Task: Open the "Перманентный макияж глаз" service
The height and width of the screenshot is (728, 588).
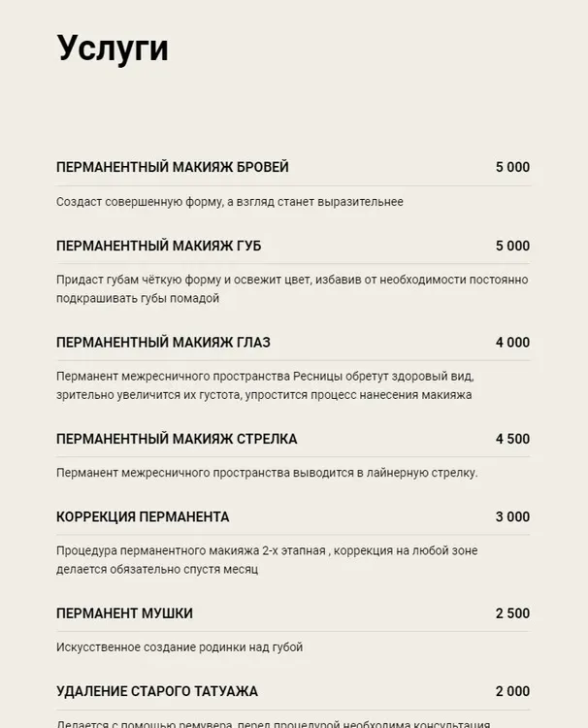Action: tap(163, 343)
